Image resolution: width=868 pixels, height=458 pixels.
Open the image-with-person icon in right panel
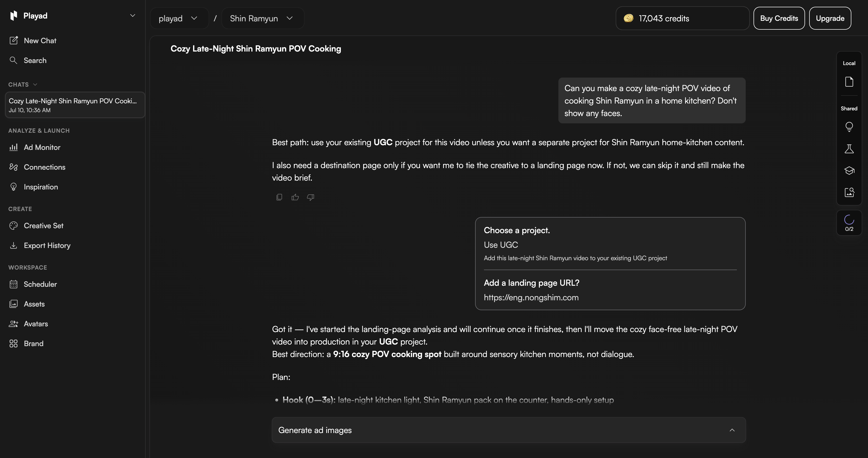tap(849, 192)
